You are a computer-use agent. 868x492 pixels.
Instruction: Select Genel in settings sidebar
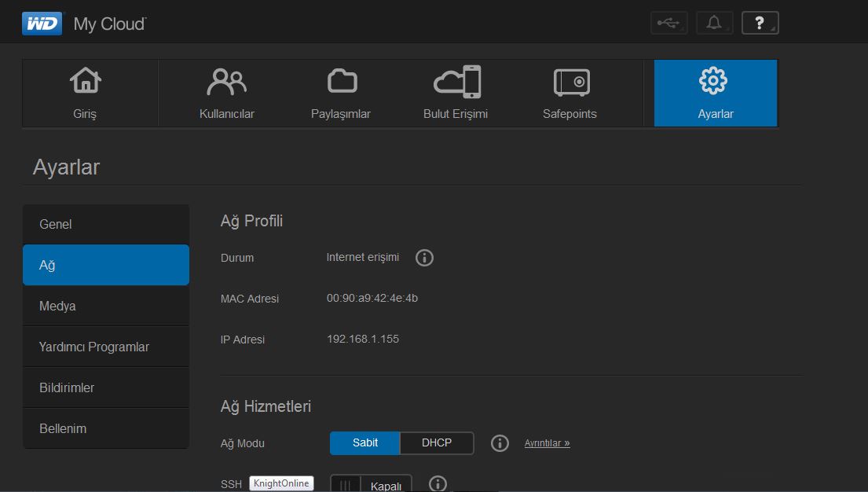click(x=106, y=225)
